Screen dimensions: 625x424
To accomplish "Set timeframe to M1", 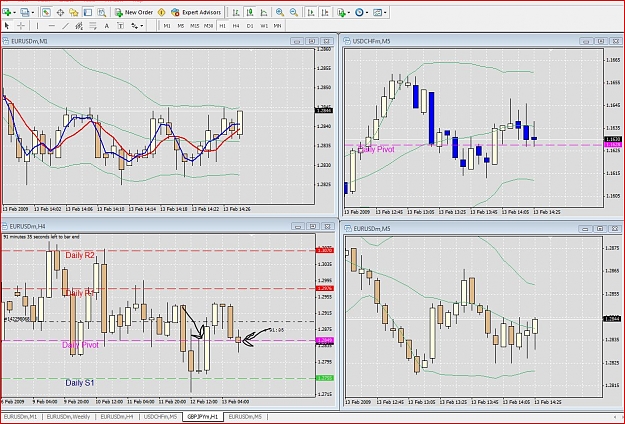I will pos(167,26).
